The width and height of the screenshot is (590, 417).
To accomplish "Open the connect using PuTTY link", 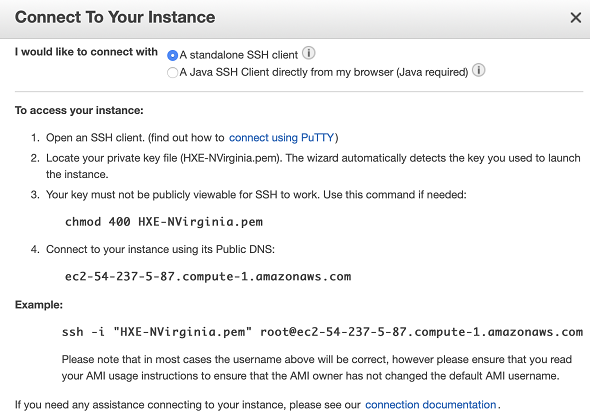I will coord(281,138).
